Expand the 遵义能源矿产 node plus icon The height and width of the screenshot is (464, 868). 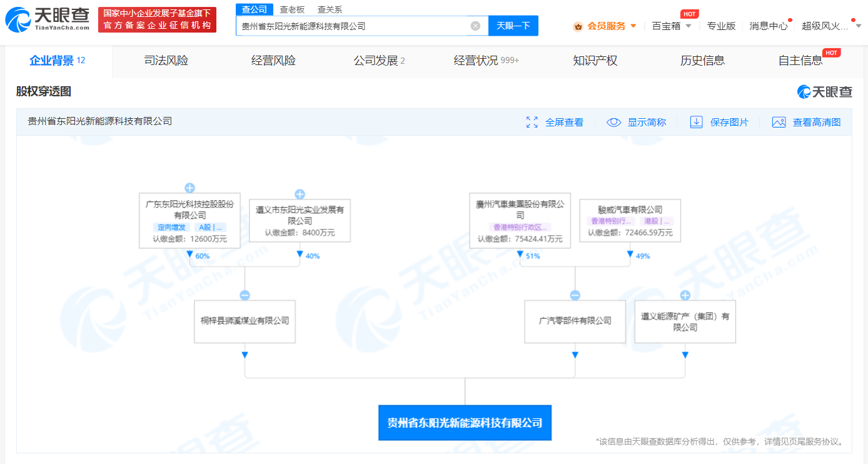685,295
